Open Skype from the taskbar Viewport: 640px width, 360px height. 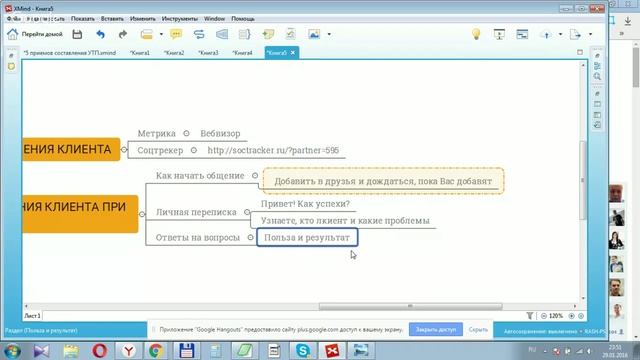coord(303,351)
